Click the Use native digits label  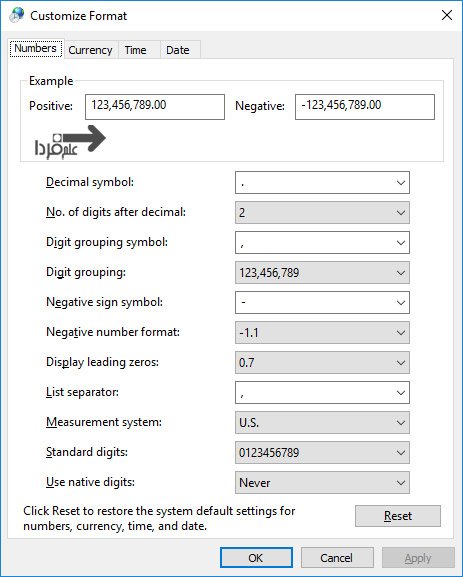91,482
